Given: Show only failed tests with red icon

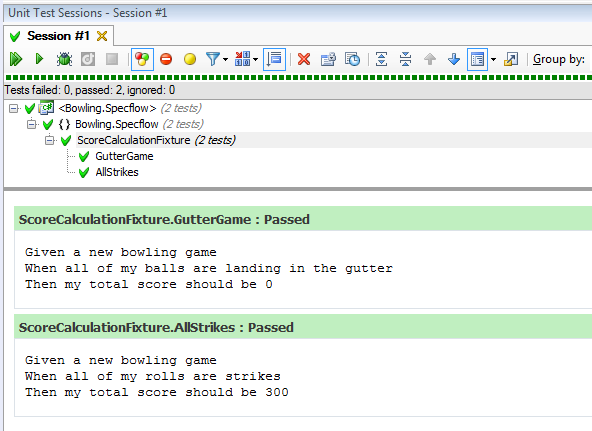Looking at the screenshot, I should click(x=166, y=59).
